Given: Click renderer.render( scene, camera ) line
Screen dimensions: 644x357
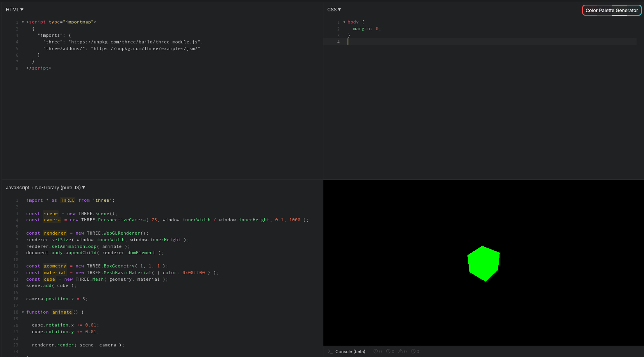Looking at the screenshot, I should 78,345.
